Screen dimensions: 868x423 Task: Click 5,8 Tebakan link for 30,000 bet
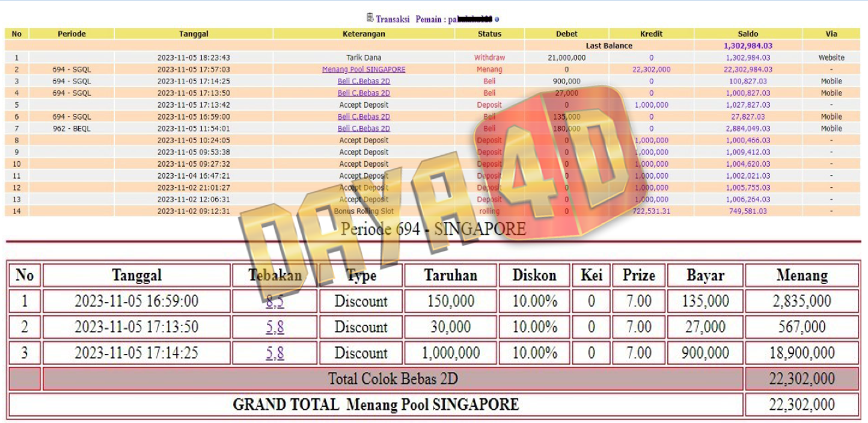click(x=275, y=327)
